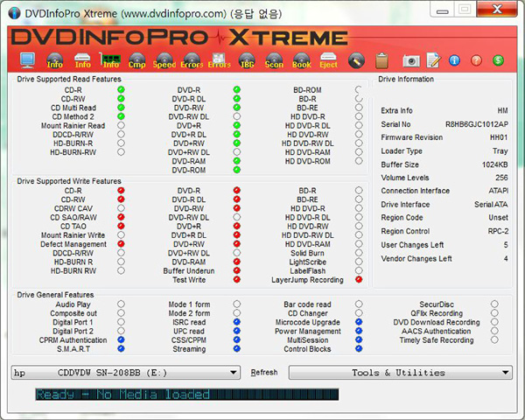The height and width of the screenshot is (420, 525).
Task: Open the drive Info toolbar icon
Action: 83,60
